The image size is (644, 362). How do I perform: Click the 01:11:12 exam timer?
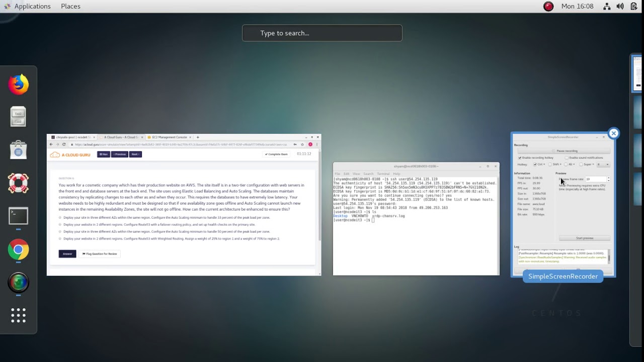(x=304, y=154)
